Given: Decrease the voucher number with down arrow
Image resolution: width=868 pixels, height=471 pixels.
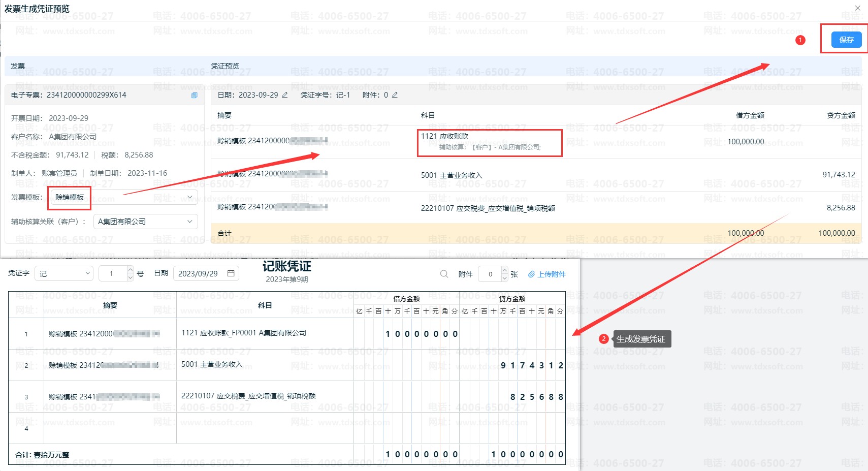Looking at the screenshot, I should pyautogui.click(x=130, y=277).
